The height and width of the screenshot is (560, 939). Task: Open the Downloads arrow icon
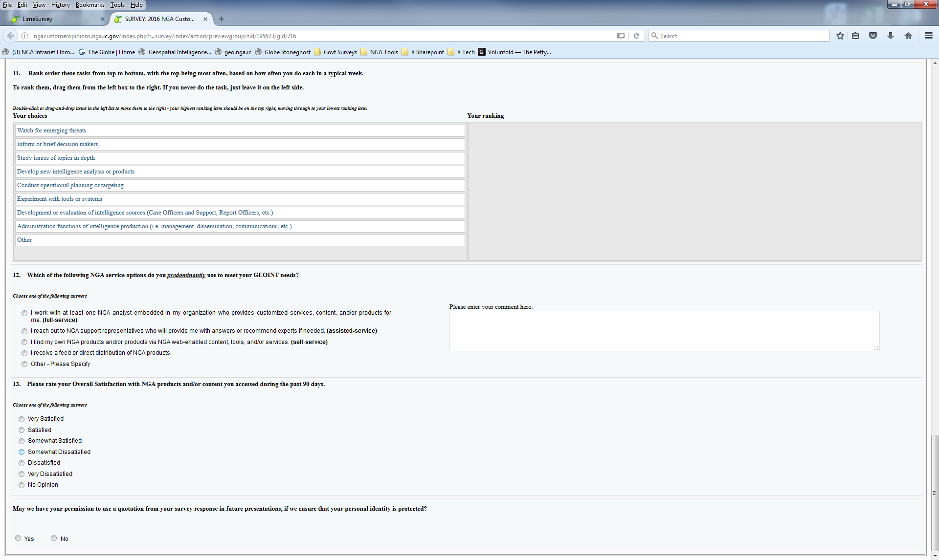click(890, 36)
